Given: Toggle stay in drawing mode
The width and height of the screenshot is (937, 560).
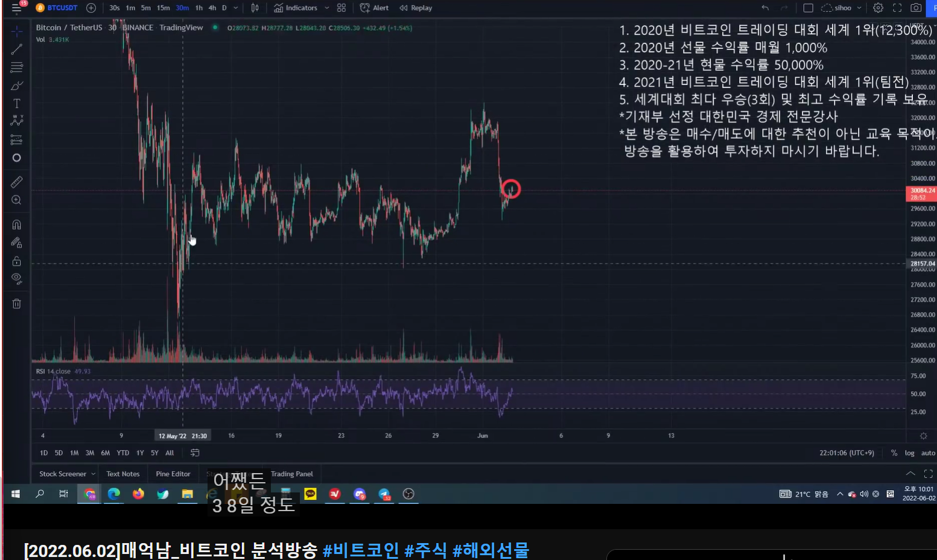Looking at the screenshot, I should (17, 243).
